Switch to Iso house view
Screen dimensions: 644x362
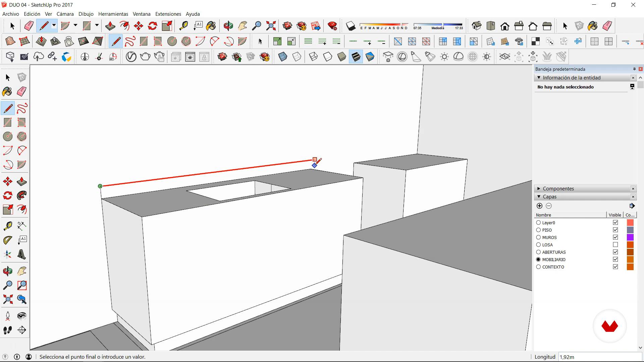pos(477,26)
